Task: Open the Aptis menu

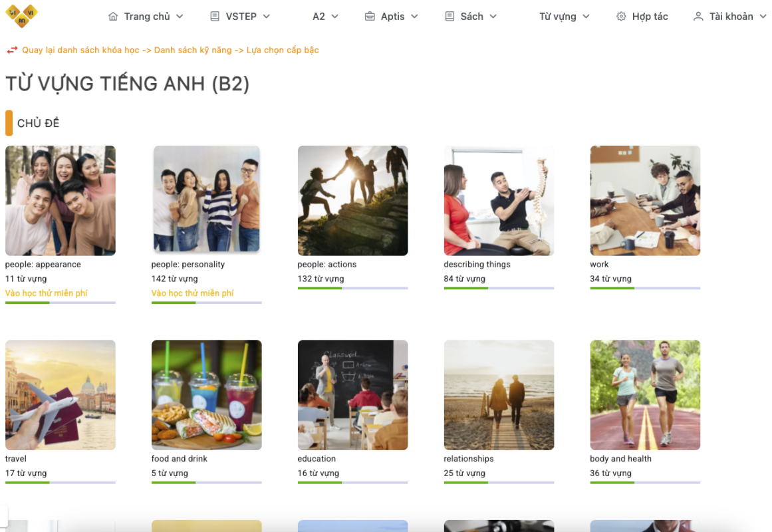Action: [392, 16]
